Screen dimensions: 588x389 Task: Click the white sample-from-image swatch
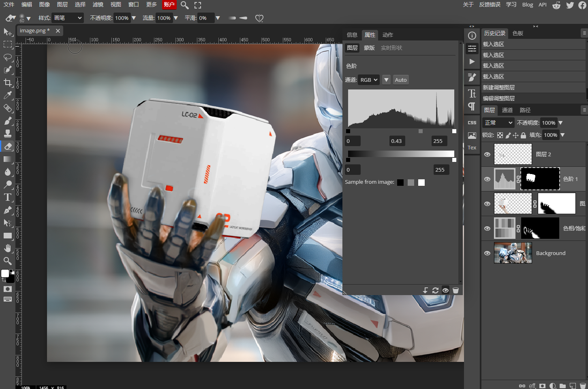coord(421,183)
